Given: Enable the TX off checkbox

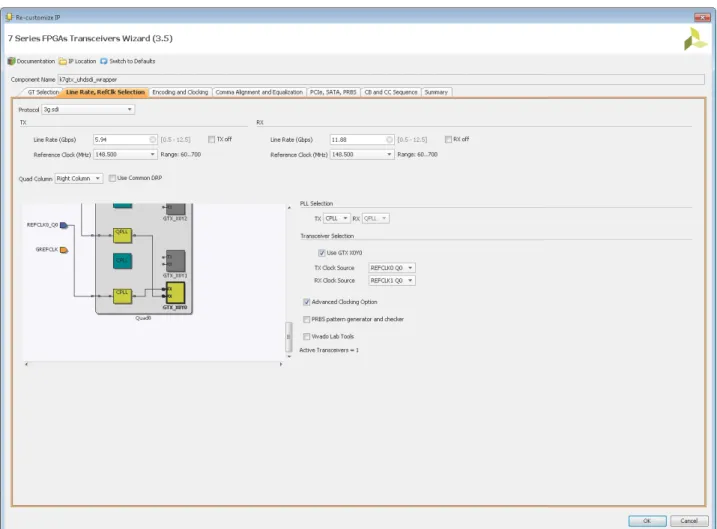Looking at the screenshot, I should [211, 139].
